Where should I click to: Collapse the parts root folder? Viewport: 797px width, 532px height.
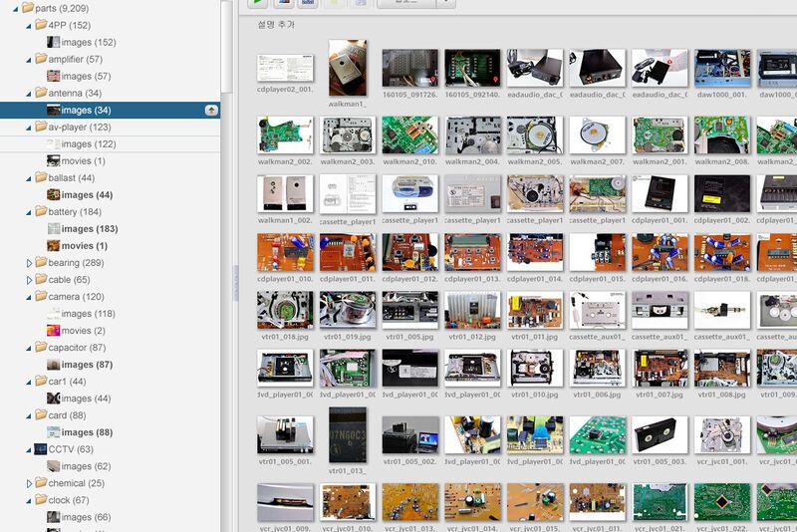[15, 8]
